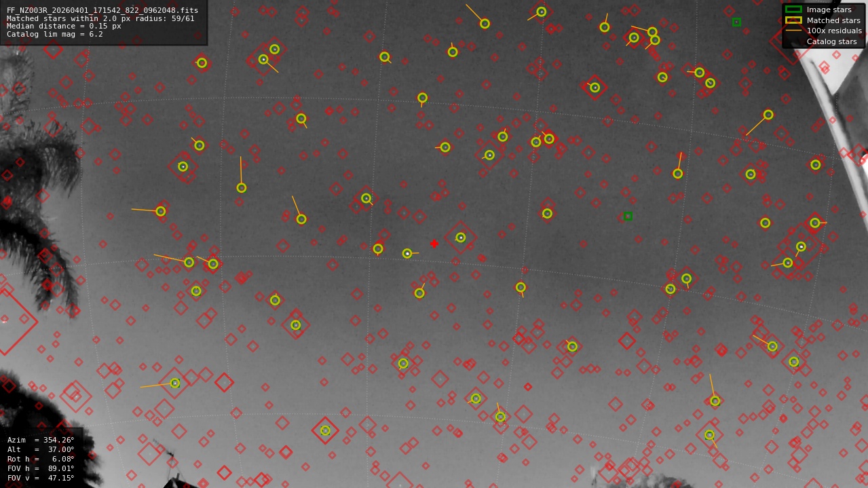Click the FOV h = 89.01° readout
The width and height of the screenshot is (868, 488).
pyautogui.click(x=41, y=468)
